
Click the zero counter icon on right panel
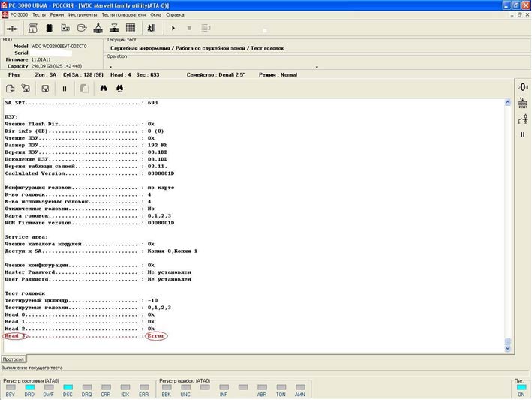click(523, 87)
